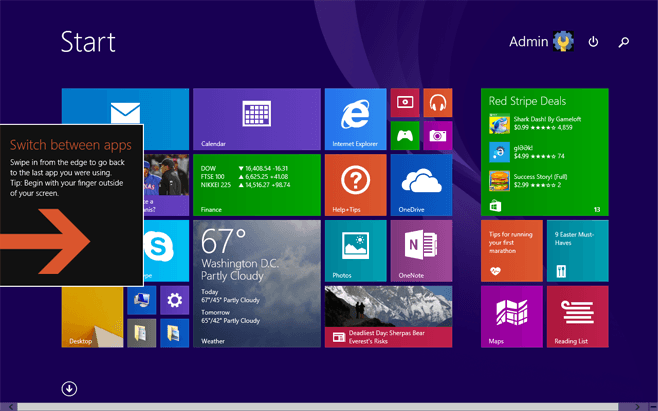This screenshot has width=658, height=411.
Task: Click the Power options button
Action: pos(593,42)
